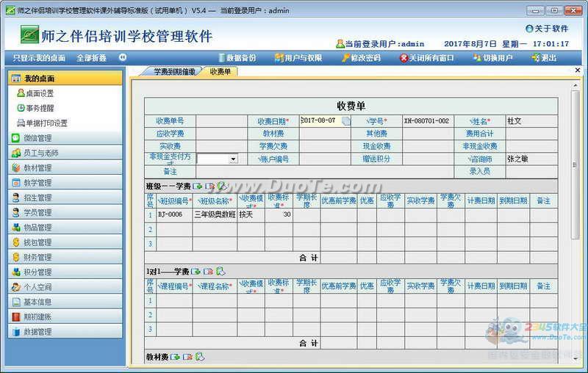Expand the 微信管理 sidebar section
588x373 pixels.
[38, 138]
